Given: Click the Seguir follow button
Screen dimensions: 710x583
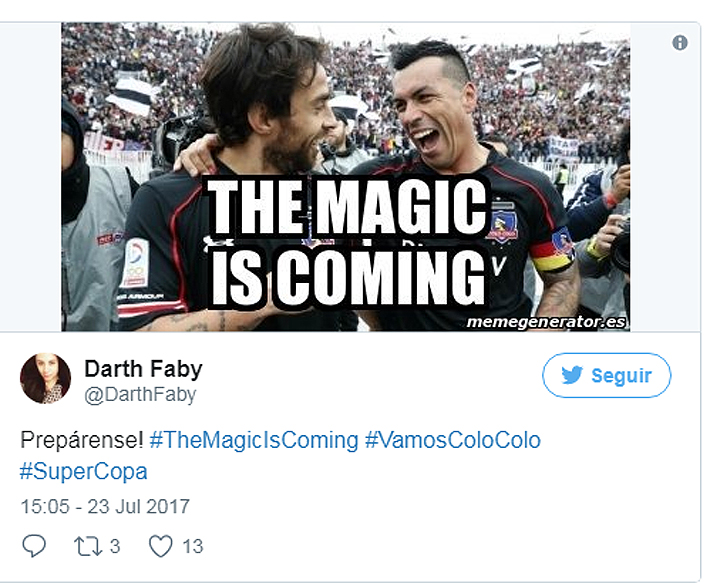Looking at the screenshot, I should point(607,375).
